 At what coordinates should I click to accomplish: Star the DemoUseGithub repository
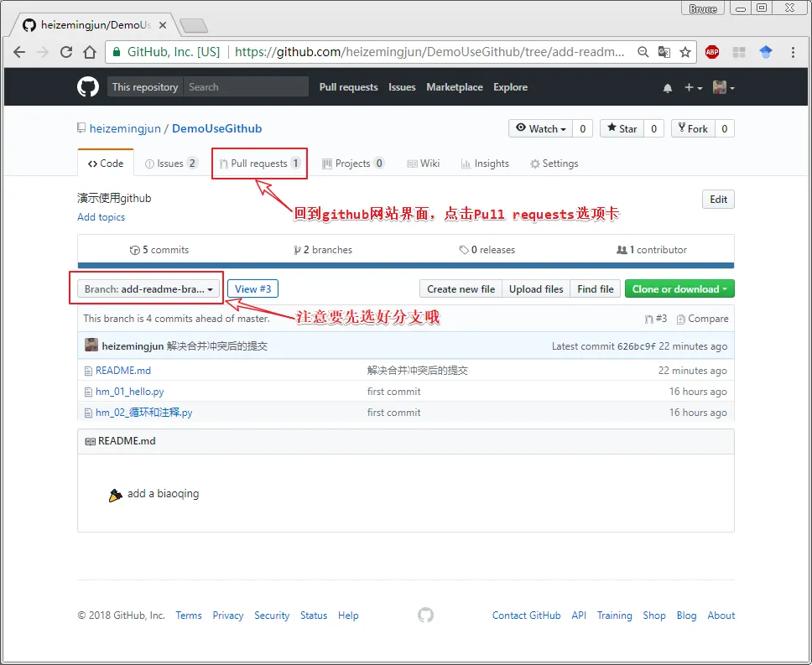click(622, 128)
